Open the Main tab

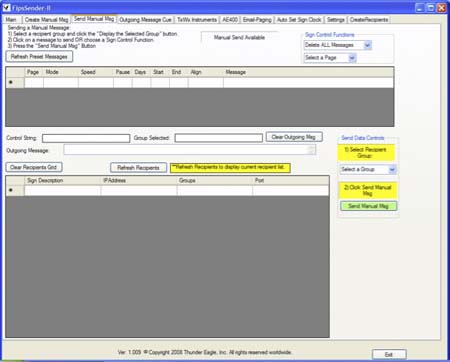(x=11, y=20)
